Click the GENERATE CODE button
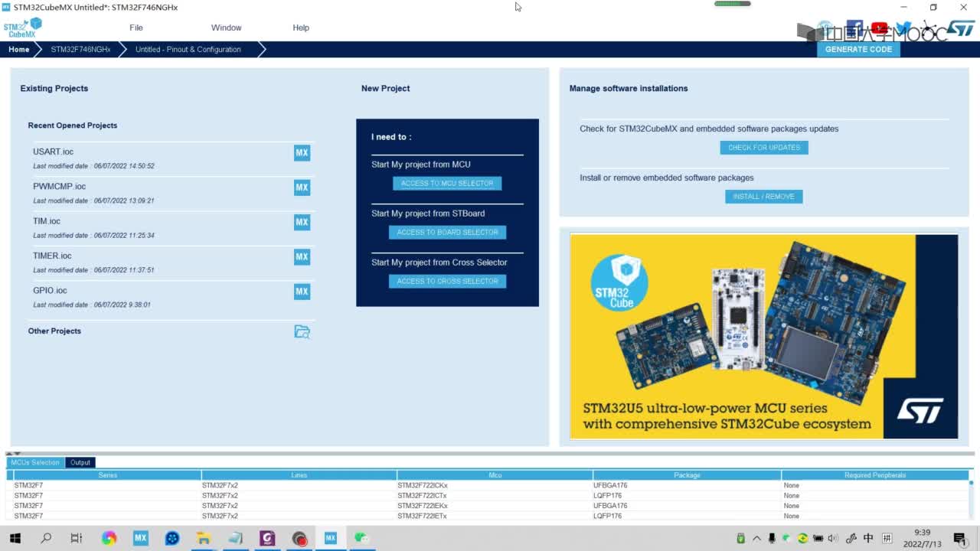Viewport: 980px width, 551px height. [x=858, y=49]
